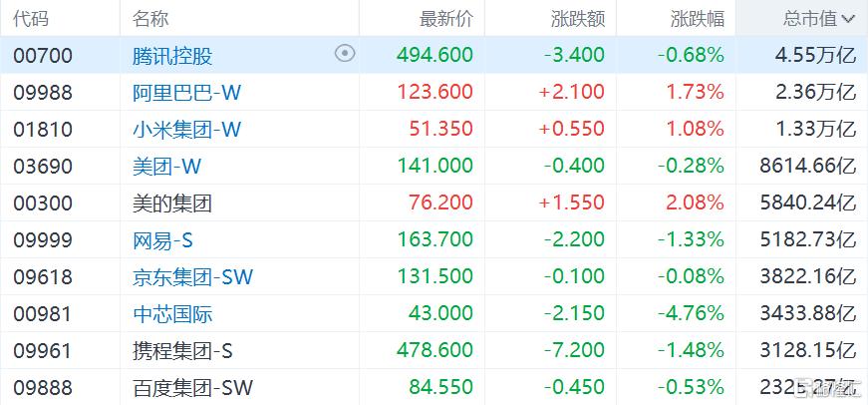Click the 名称 column header
The width and height of the screenshot is (868, 405).
150,19
